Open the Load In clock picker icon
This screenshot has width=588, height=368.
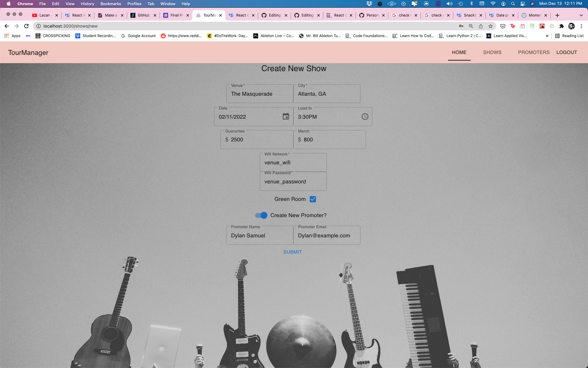point(365,117)
